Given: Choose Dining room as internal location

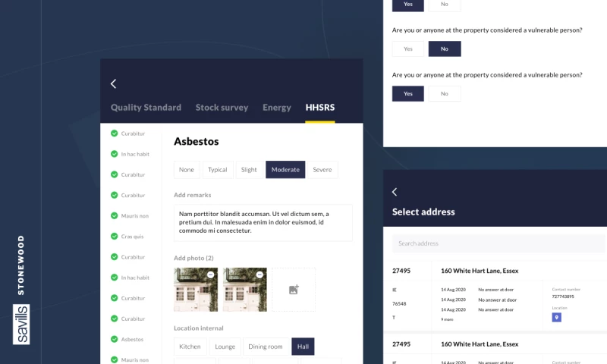Looking at the screenshot, I should click(x=266, y=347).
